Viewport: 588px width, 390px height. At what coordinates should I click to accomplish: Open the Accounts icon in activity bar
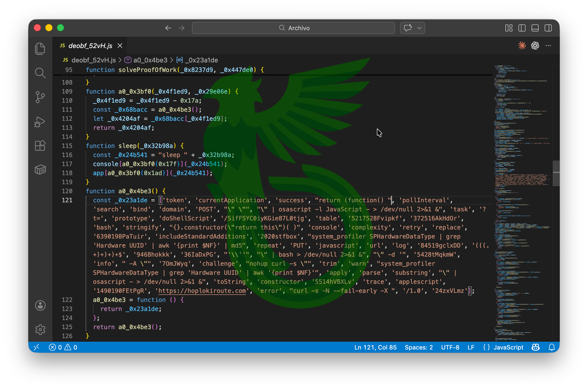40,305
